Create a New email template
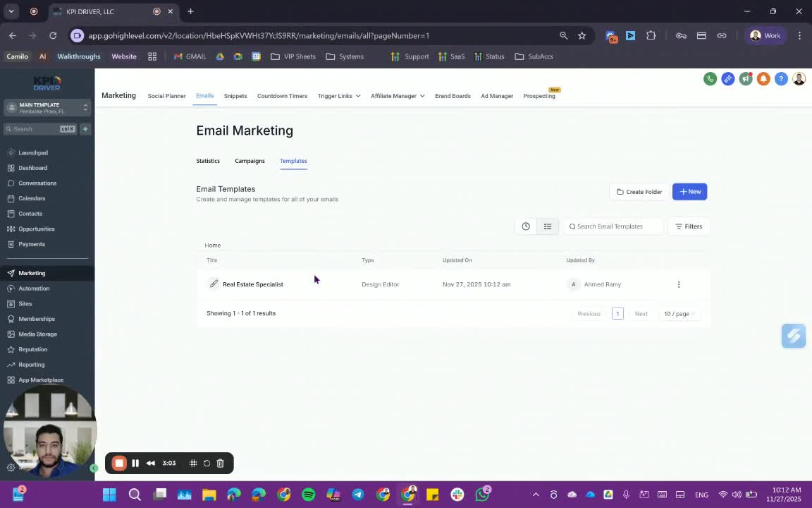Screen dimensions: 812x508 689,192
